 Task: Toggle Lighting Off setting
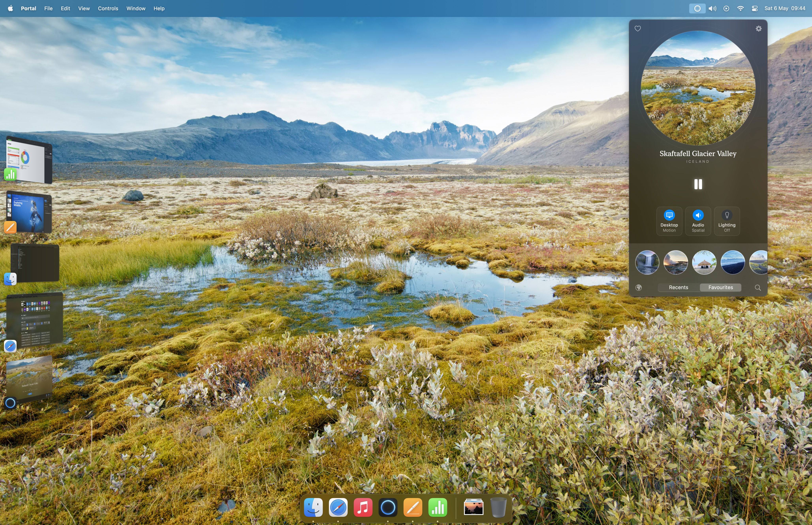point(726,221)
